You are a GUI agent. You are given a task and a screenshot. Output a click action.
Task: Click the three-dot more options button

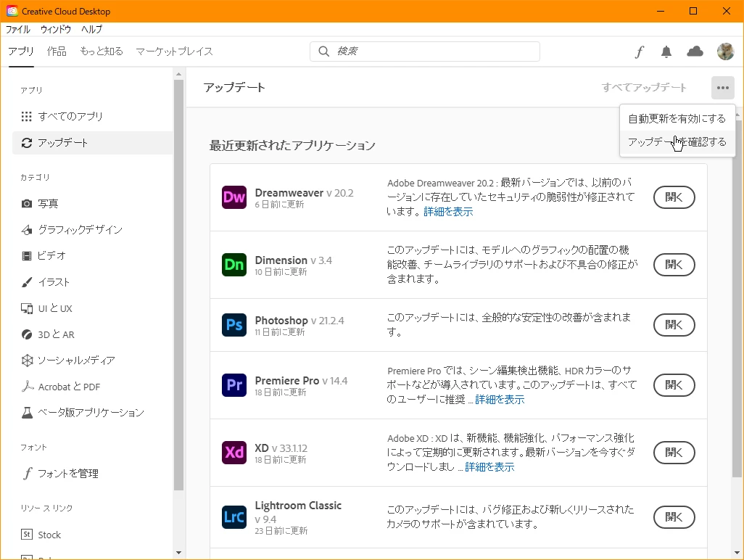coord(723,88)
